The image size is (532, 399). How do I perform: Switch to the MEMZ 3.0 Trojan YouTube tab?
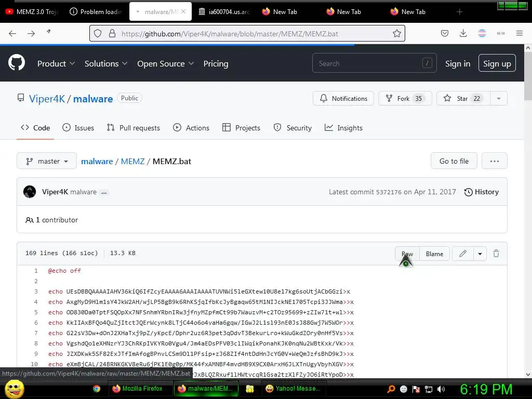click(x=32, y=11)
